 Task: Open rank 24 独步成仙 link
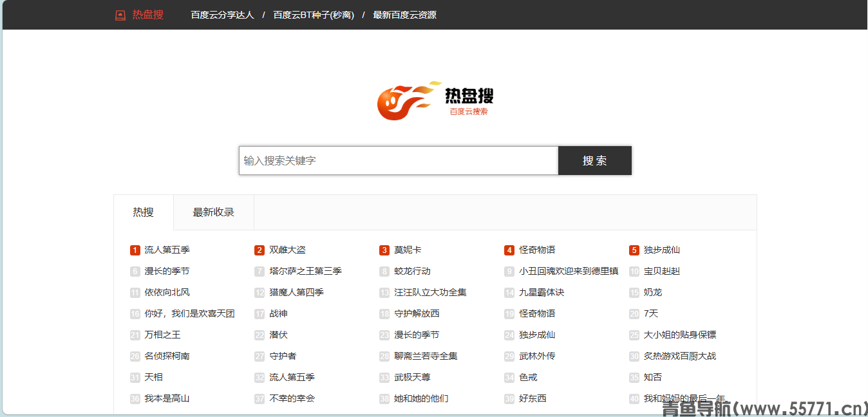click(x=537, y=335)
